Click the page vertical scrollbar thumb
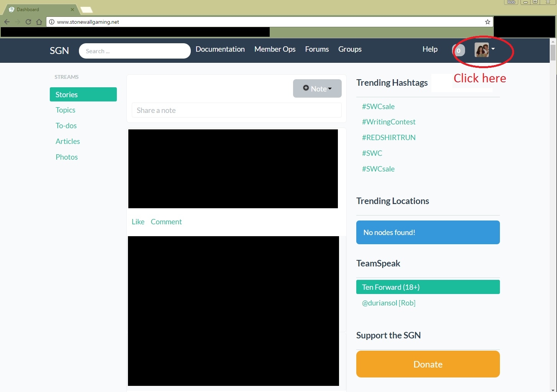 553,53
